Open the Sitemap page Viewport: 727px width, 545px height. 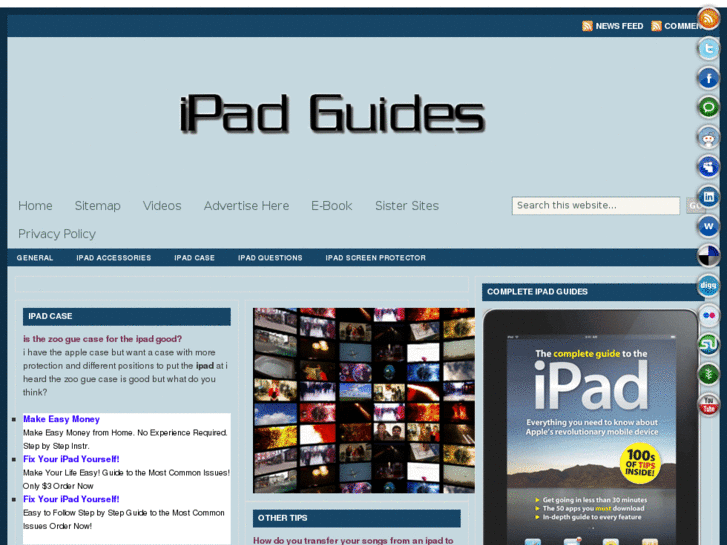pos(97,205)
